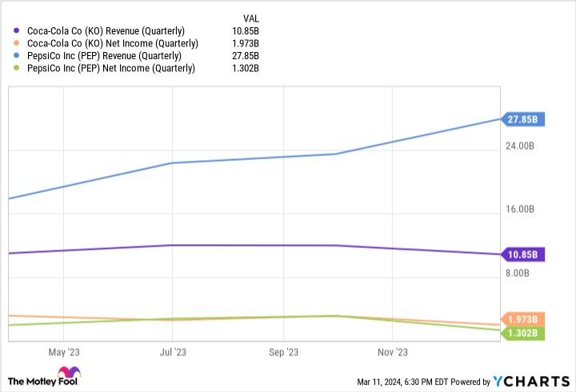Click the May '23 axis label
The width and height of the screenshot is (576, 392).
coord(64,352)
